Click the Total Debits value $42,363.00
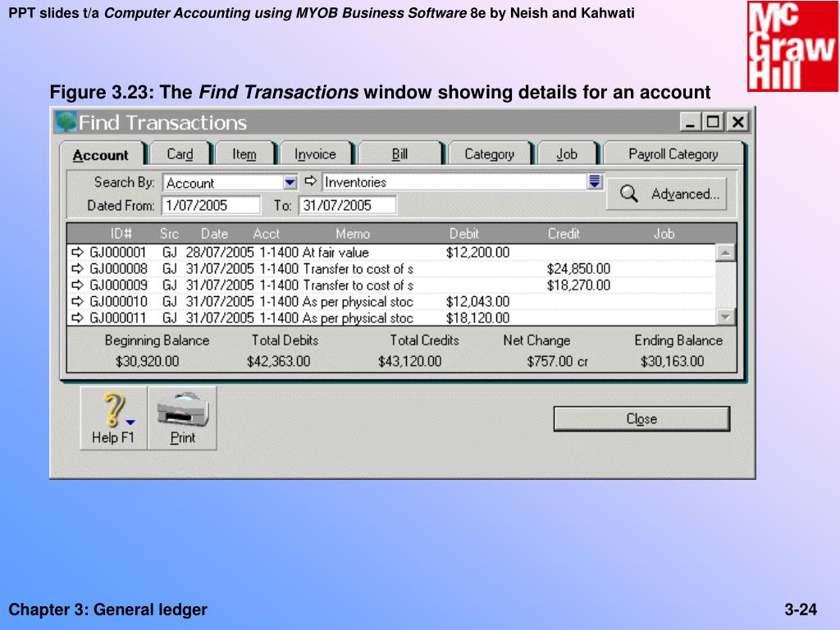 [279, 362]
